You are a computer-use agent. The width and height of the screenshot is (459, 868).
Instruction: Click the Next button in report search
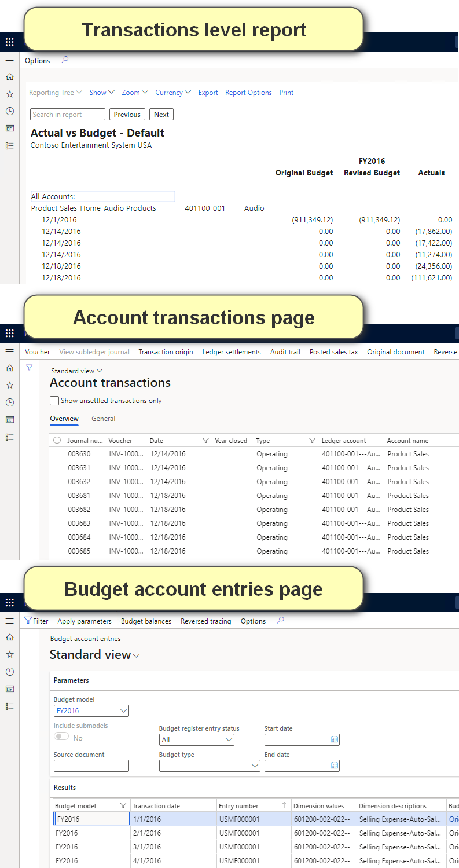(161, 115)
